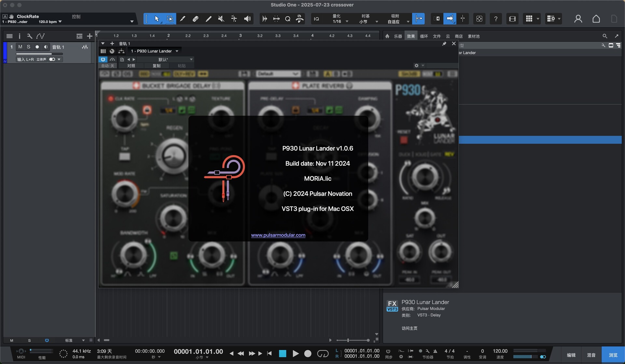Switch to the 效果 browser tab
Viewport: 625px width, 364px height.
click(x=411, y=36)
